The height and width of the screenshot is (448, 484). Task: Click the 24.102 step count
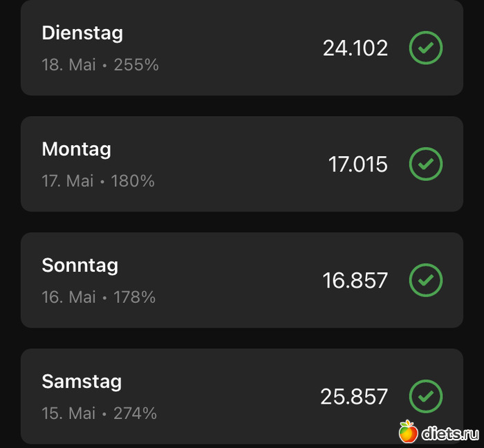[x=355, y=48]
